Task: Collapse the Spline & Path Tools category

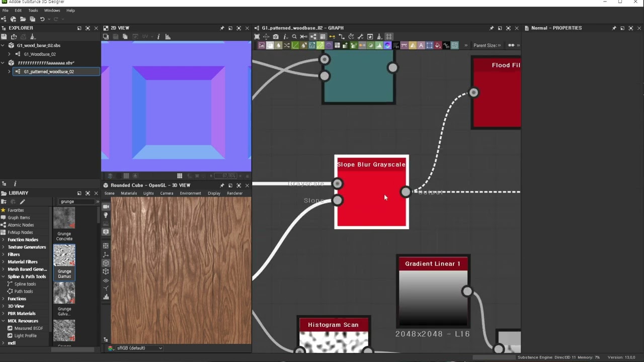Action: 3,277
